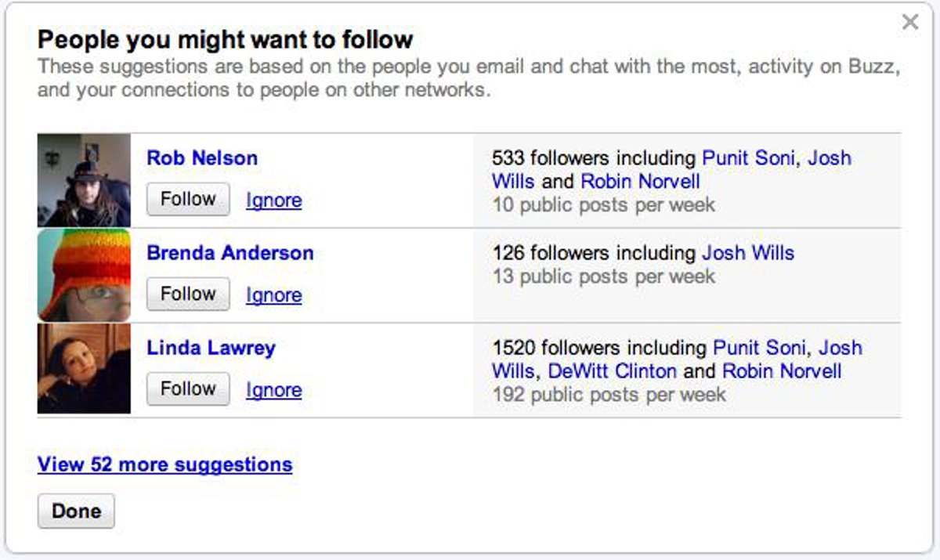This screenshot has height=560, width=940.
Task: Ignore the Rob Nelson suggestion
Action: click(x=273, y=201)
